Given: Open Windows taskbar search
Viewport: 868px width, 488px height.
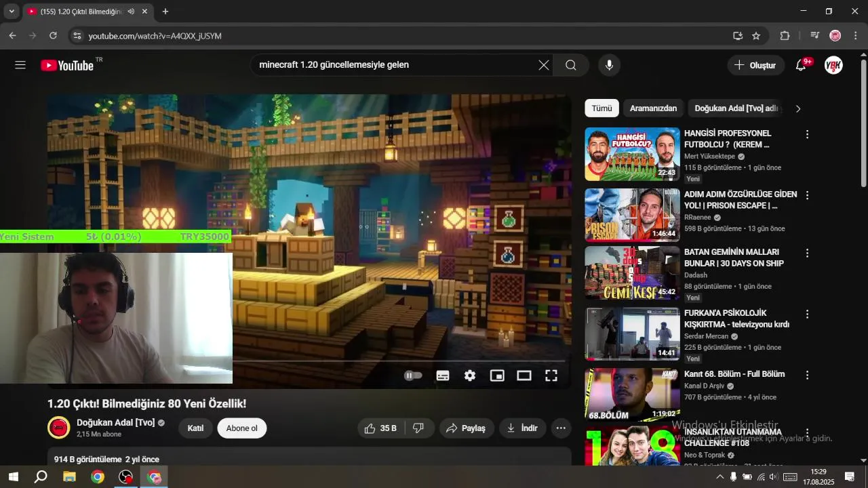Looking at the screenshot, I should coord(41,476).
